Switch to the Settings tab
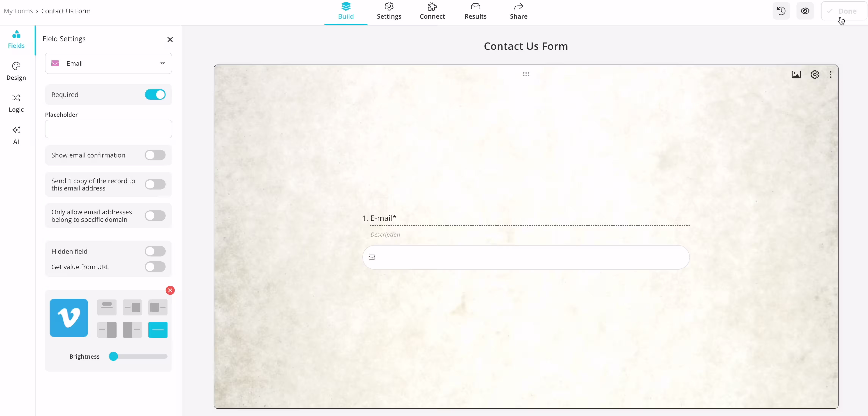Viewport: 868px width, 416px height. (389, 11)
